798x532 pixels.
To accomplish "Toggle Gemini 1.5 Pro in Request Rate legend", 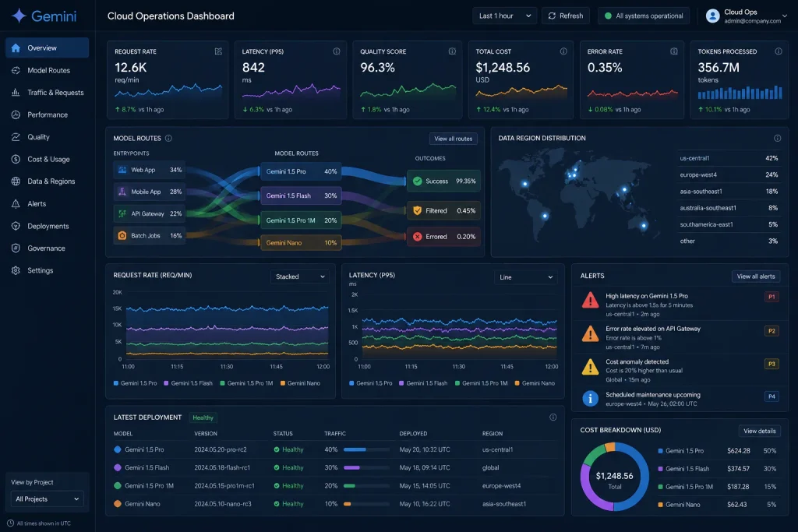I will point(135,383).
